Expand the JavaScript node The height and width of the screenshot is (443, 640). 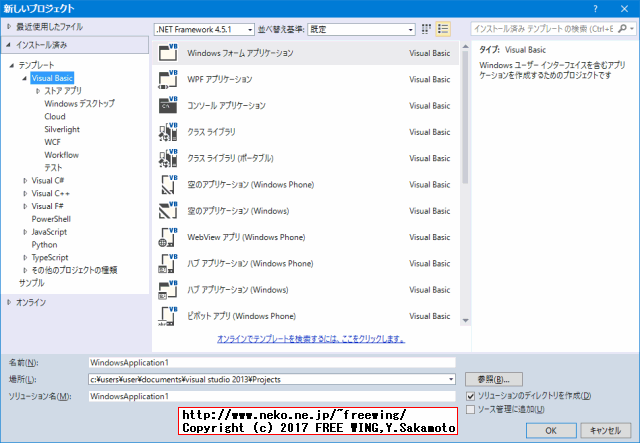click(x=25, y=232)
